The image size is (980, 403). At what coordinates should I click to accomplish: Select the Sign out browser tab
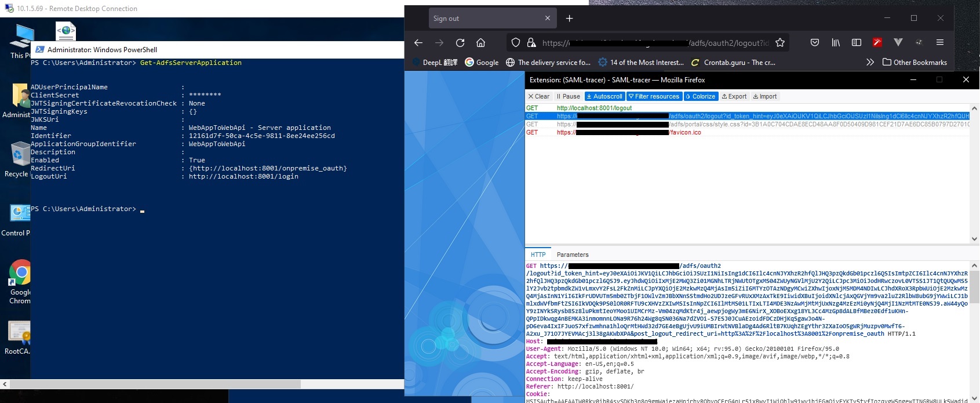[x=492, y=19]
